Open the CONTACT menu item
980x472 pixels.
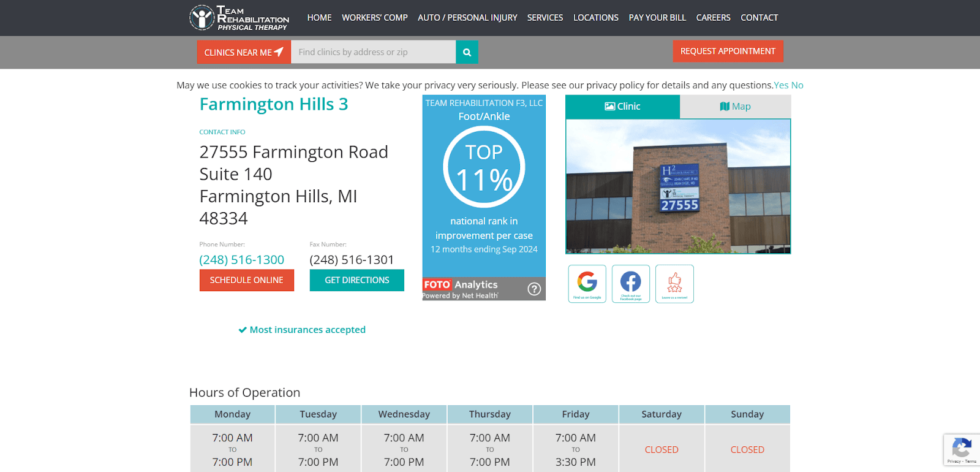pos(759,18)
